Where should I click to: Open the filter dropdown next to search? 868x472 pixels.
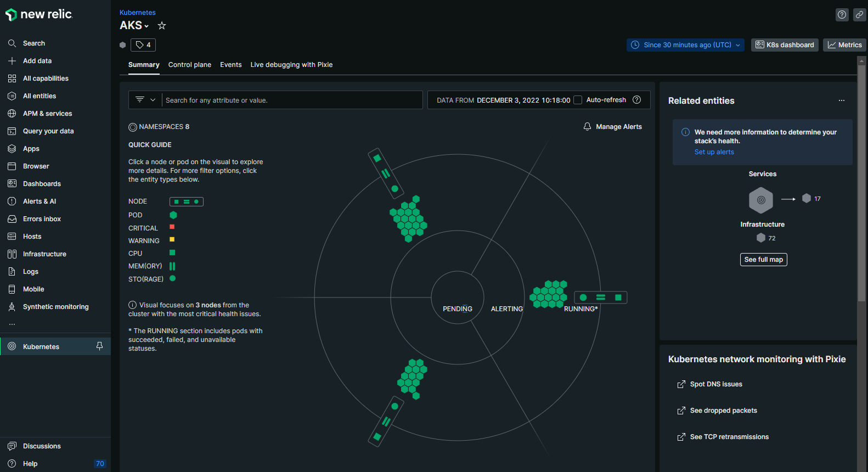[x=145, y=100]
